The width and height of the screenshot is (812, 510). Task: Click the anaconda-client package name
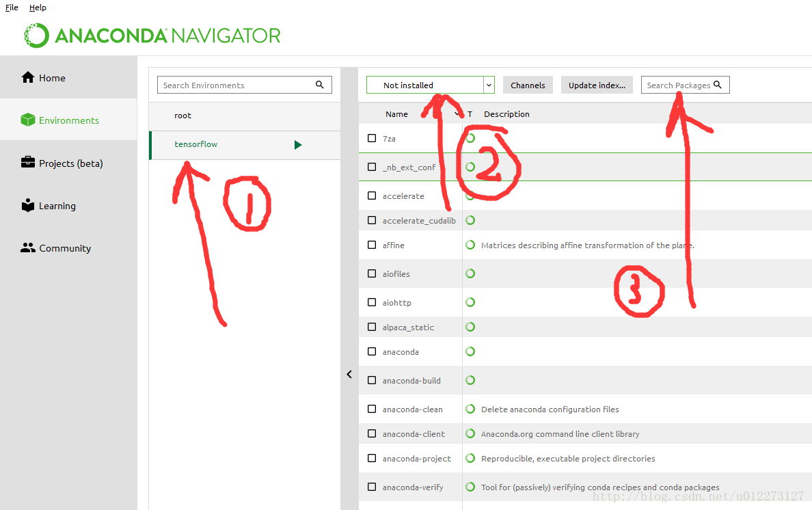[414, 434]
